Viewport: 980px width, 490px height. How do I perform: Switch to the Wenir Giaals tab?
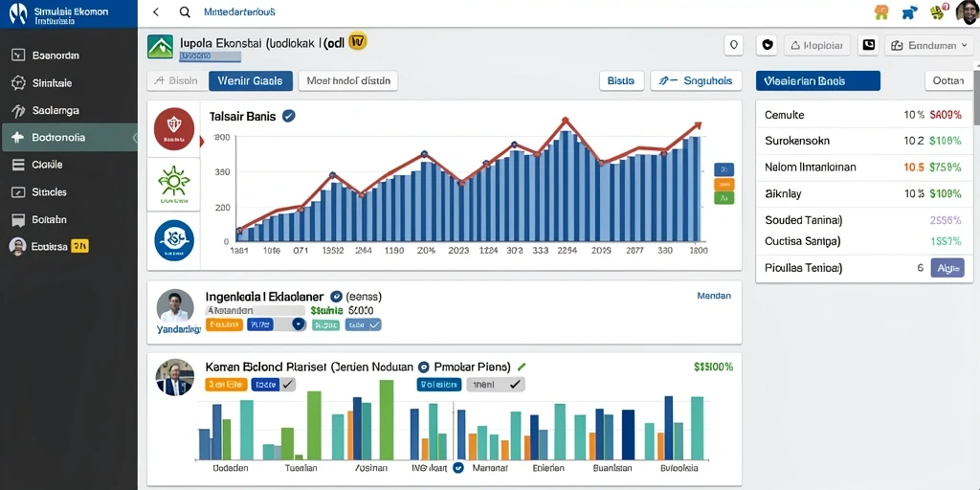251,80
